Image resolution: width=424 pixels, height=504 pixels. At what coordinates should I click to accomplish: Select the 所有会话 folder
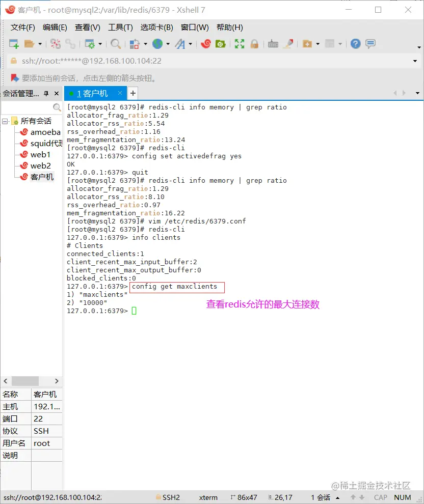click(x=36, y=121)
